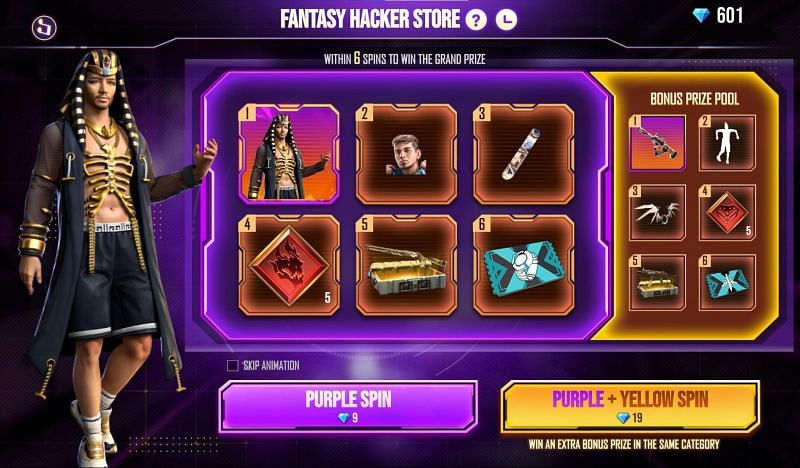Select the red dragon token prize
This screenshot has height=468, width=800.
[x=289, y=265]
